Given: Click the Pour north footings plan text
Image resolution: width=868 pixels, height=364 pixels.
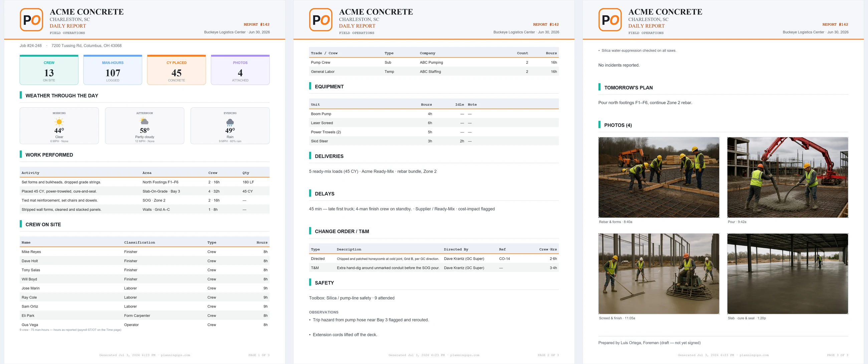Looking at the screenshot, I should tap(645, 103).
